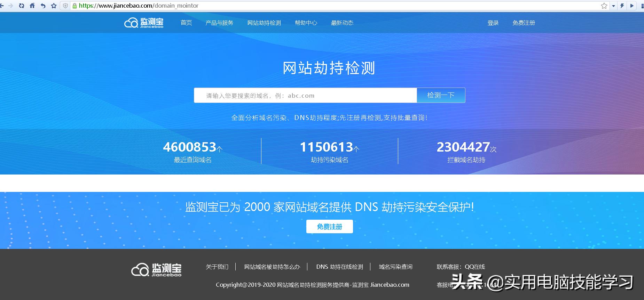This screenshot has width=644, height=300.
Task: Click the go arrow next to lightning icon
Action: (x=632, y=6)
